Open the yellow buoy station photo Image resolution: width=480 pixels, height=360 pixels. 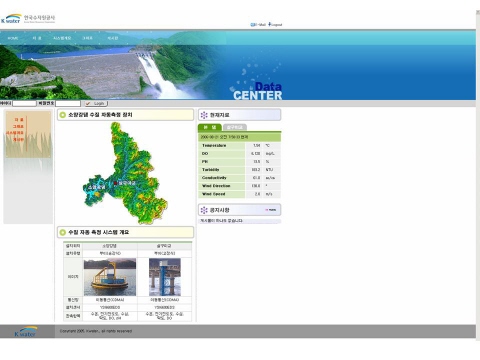(110, 277)
